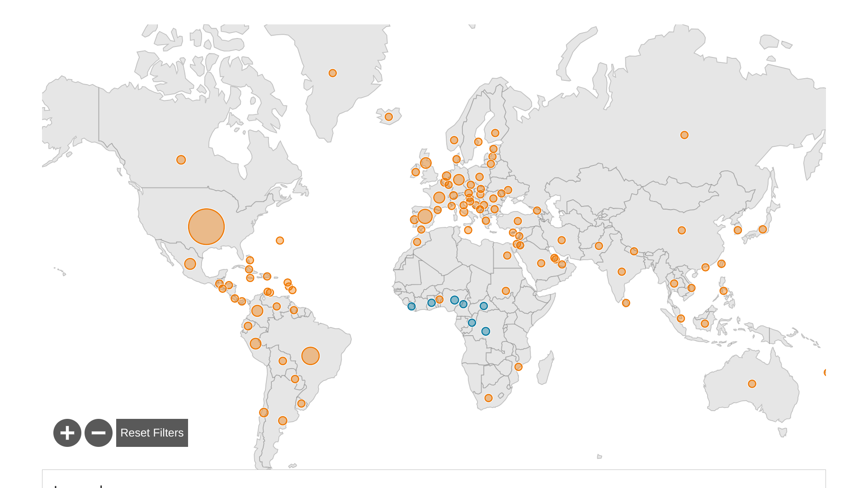Screen dimensions: 868x488
Task: Click the large orange bubble over Brazil
Action: [311, 356]
